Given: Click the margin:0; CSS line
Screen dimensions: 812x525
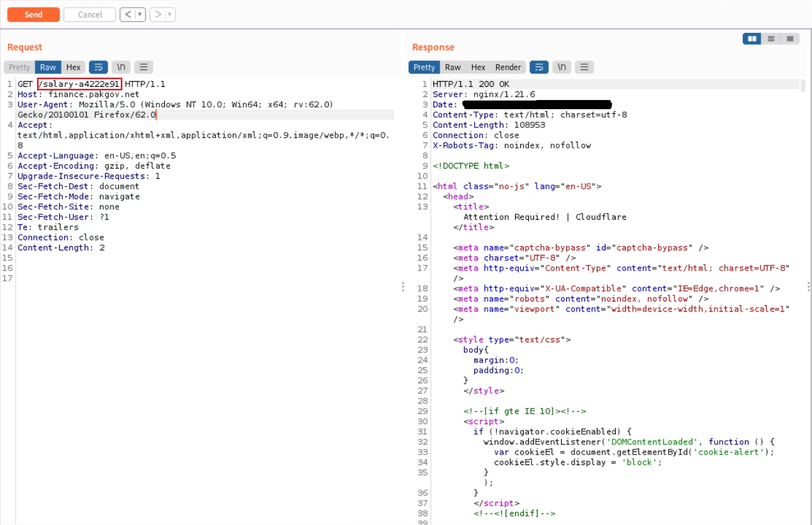Looking at the screenshot, I should tap(496, 360).
